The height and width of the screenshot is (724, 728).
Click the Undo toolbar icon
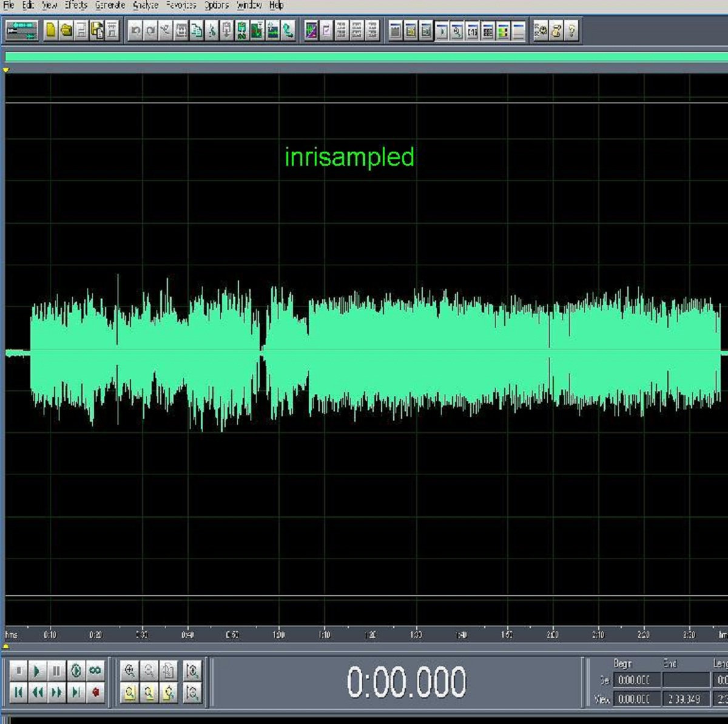coord(135,30)
